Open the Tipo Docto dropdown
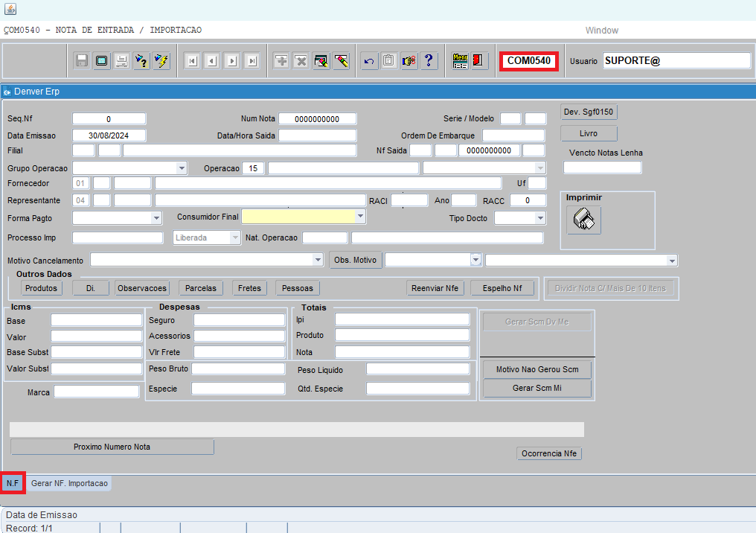This screenshot has width=756, height=533. tap(540, 218)
